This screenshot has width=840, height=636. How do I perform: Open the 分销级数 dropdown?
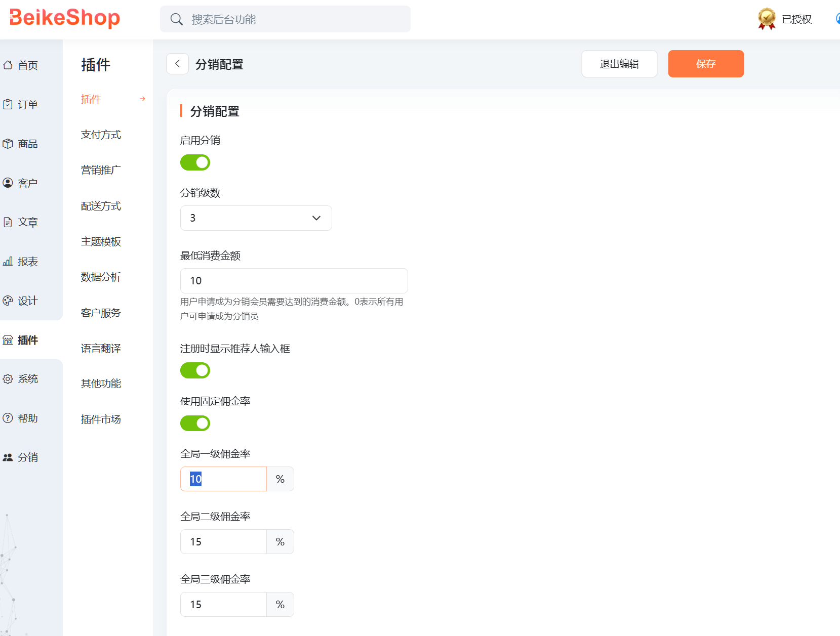[256, 218]
